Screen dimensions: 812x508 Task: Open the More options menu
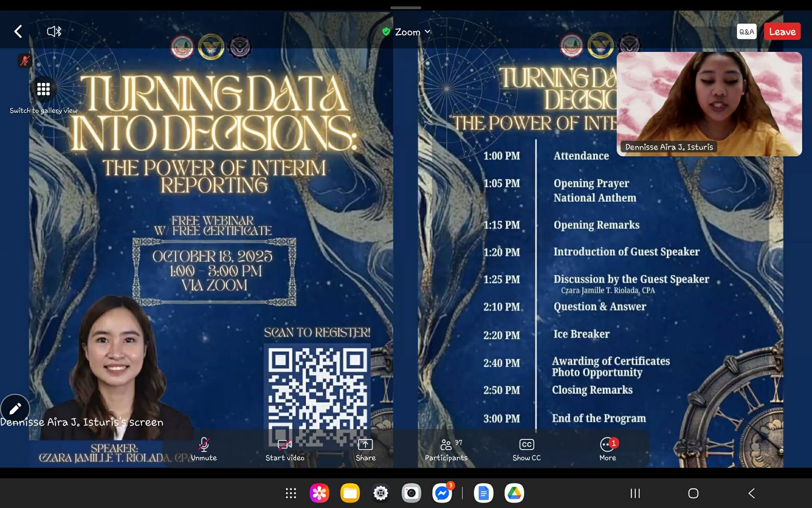(x=607, y=449)
